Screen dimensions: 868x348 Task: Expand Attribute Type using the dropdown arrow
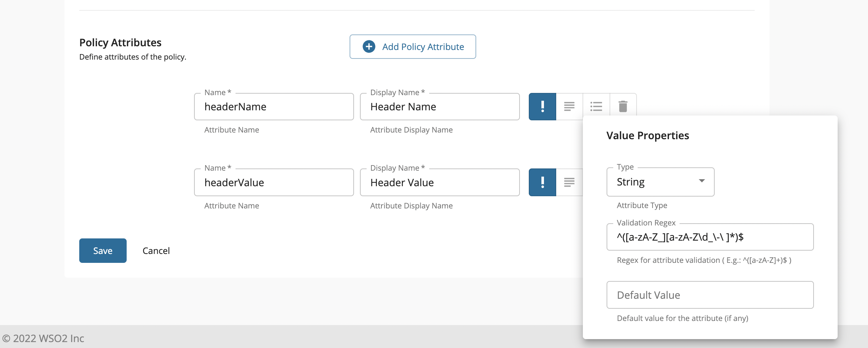coord(701,181)
